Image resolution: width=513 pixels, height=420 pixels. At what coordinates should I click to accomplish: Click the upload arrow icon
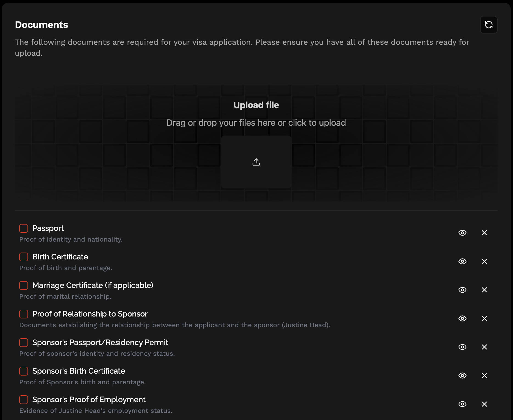pyautogui.click(x=256, y=162)
